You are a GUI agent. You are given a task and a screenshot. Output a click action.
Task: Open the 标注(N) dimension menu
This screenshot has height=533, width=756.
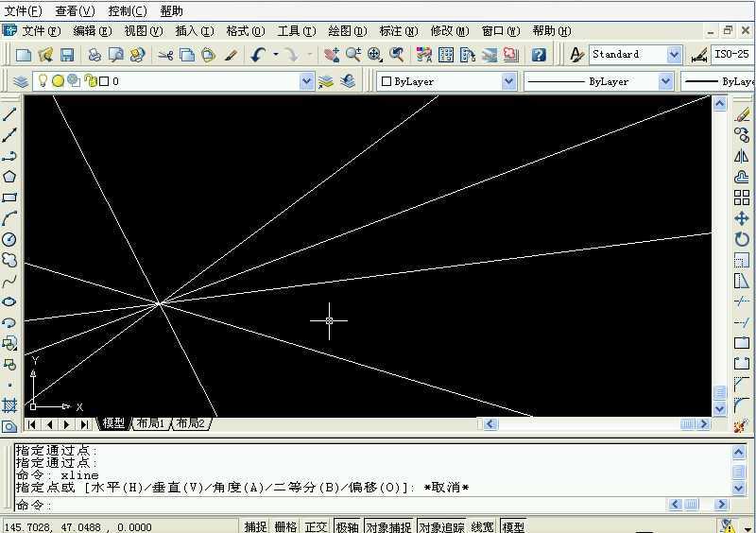point(398,31)
